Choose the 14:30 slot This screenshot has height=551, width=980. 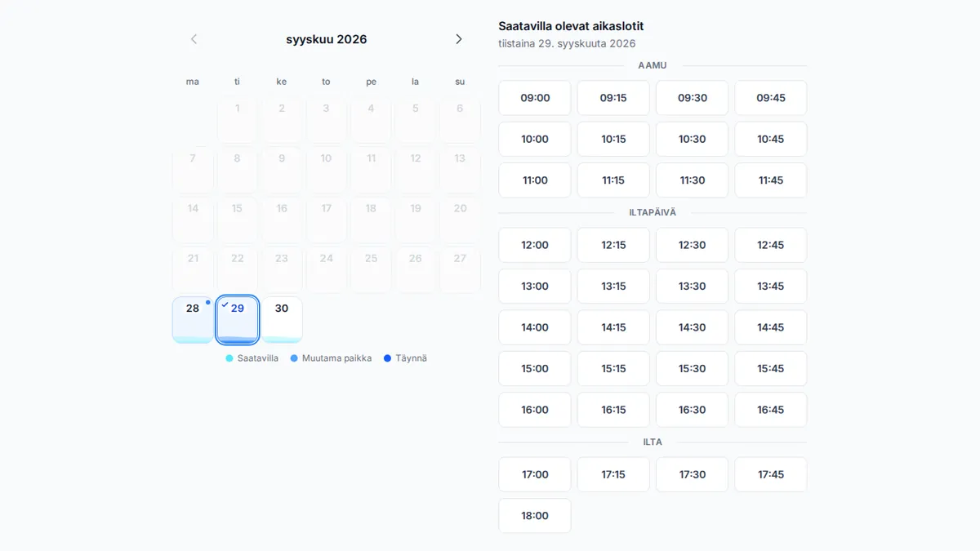point(692,327)
